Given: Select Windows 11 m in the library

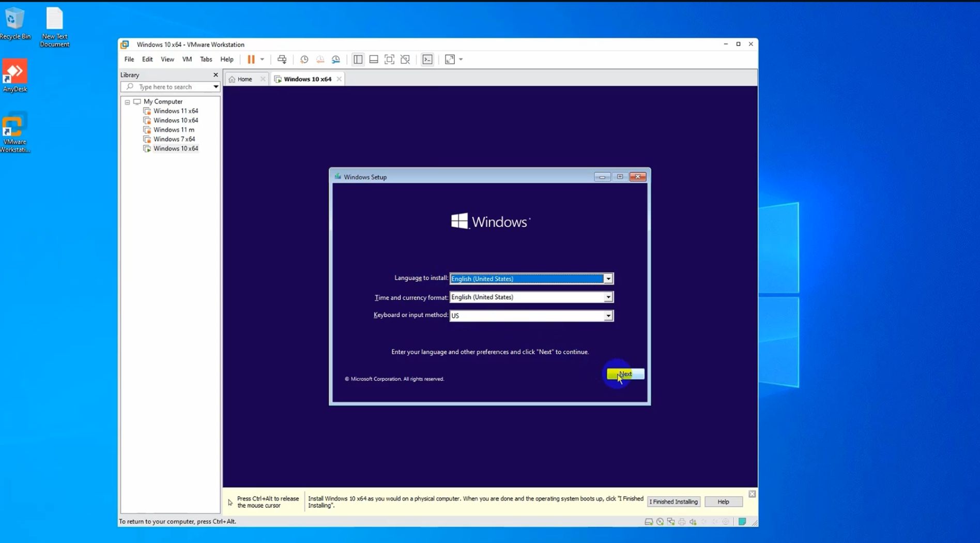Looking at the screenshot, I should 174,129.
